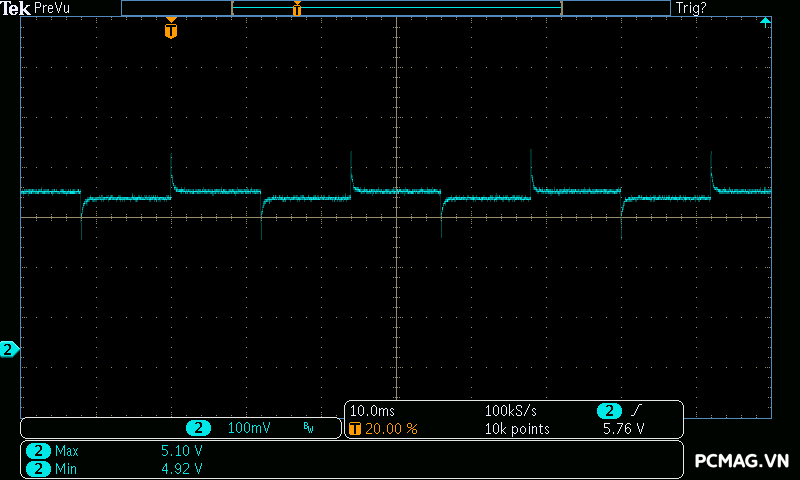This screenshot has width=800, height=480.
Task: Click the channel 2 badge beside Max
Action: (x=38, y=451)
